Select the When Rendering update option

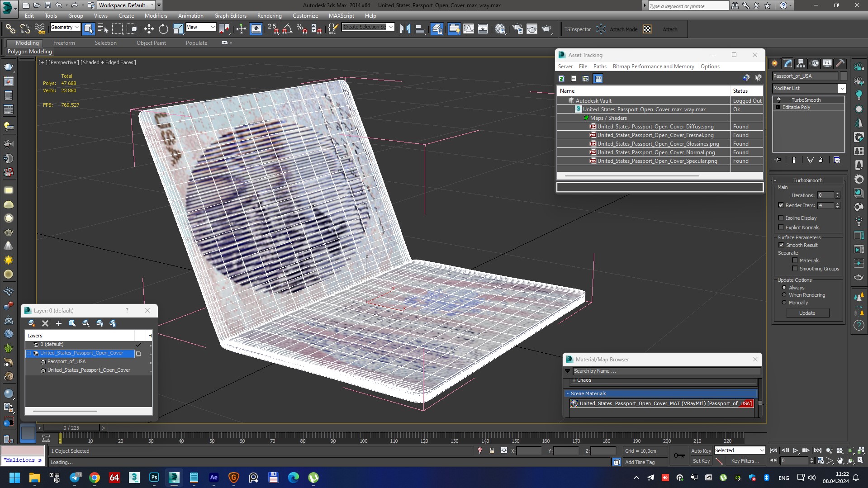[784, 295]
